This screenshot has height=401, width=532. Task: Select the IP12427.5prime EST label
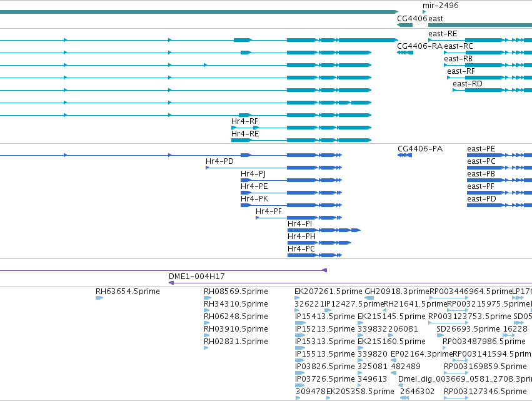click(x=354, y=304)
